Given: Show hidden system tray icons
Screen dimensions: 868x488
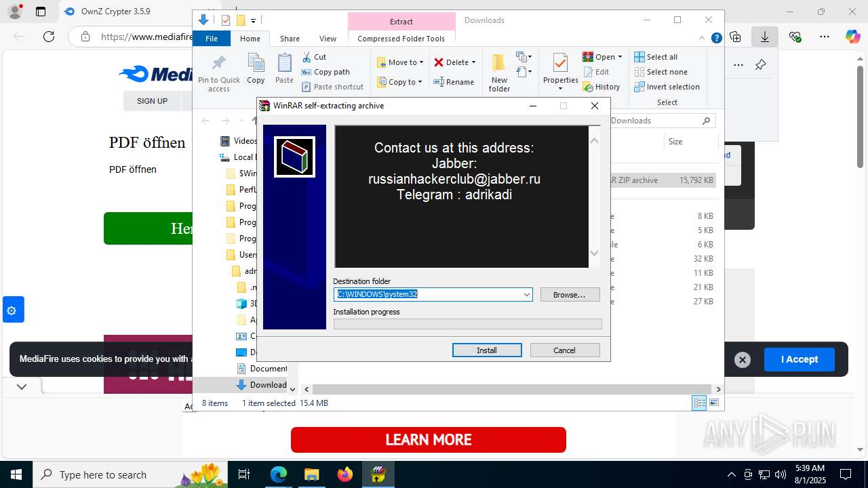Looking at the screenshot, I should point(731,474).
